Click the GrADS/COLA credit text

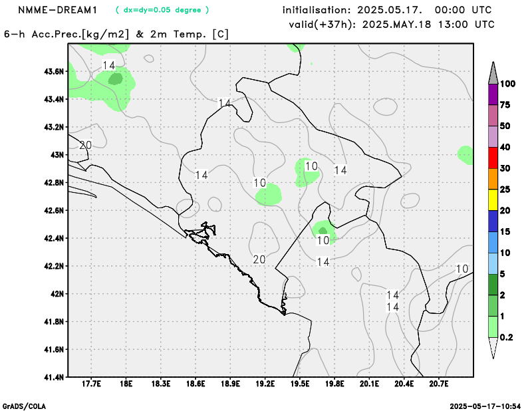click(x=24, y=406)
